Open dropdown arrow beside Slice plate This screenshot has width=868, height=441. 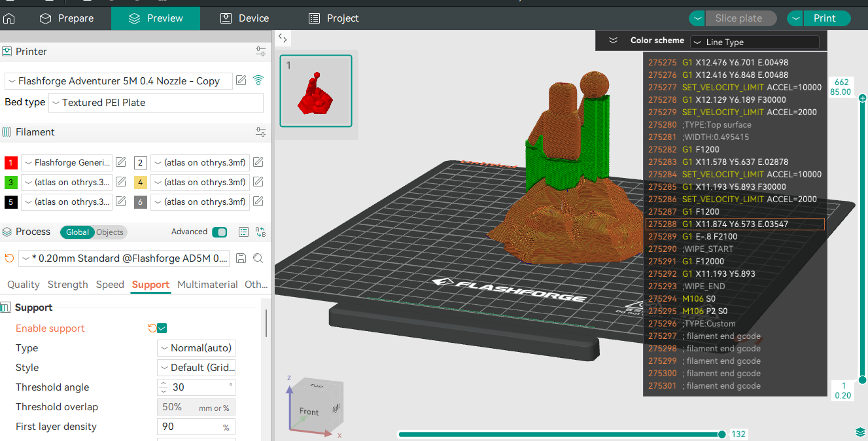click(x=697, y=18)
